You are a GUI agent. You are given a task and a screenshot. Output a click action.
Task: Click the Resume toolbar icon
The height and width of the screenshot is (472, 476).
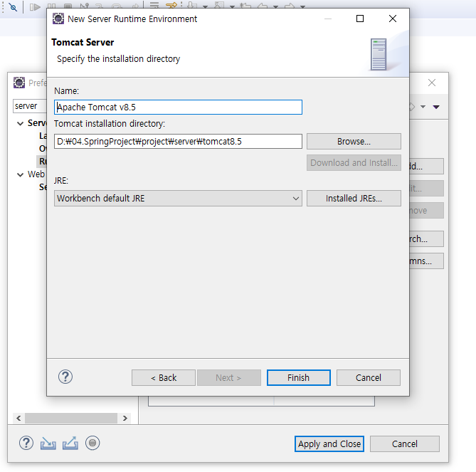[35, 6]
